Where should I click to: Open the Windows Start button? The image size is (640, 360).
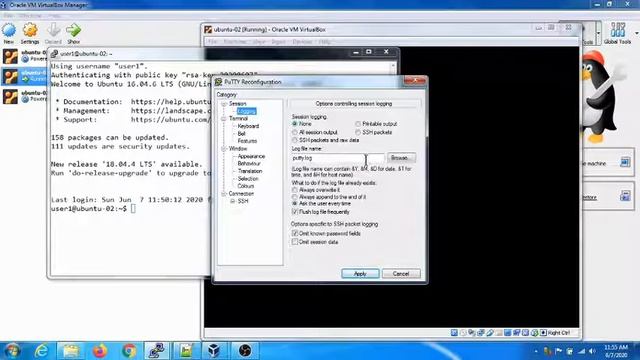12,351
